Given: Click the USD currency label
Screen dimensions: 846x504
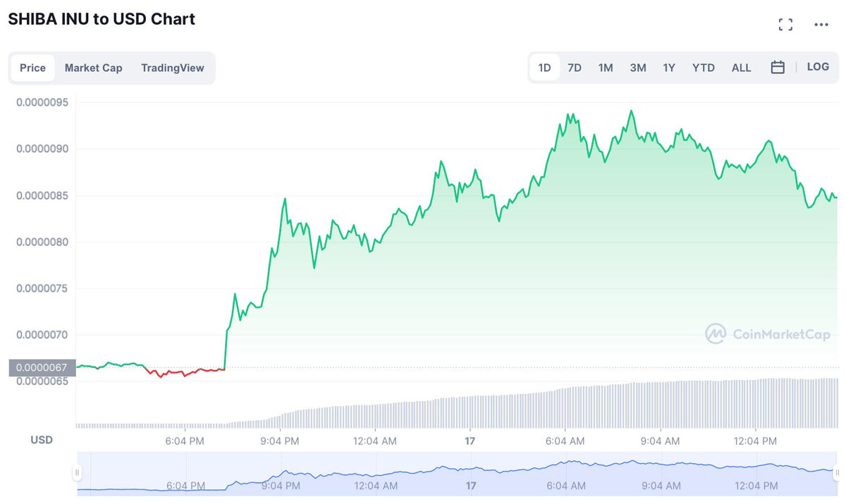Looking at the screenshot, I should (x=42, y=439).
